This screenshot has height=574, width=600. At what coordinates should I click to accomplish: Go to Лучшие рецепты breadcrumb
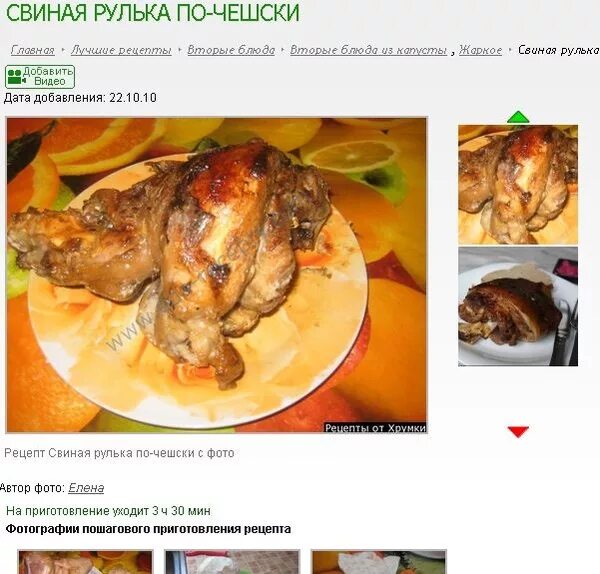coord(121,50)
